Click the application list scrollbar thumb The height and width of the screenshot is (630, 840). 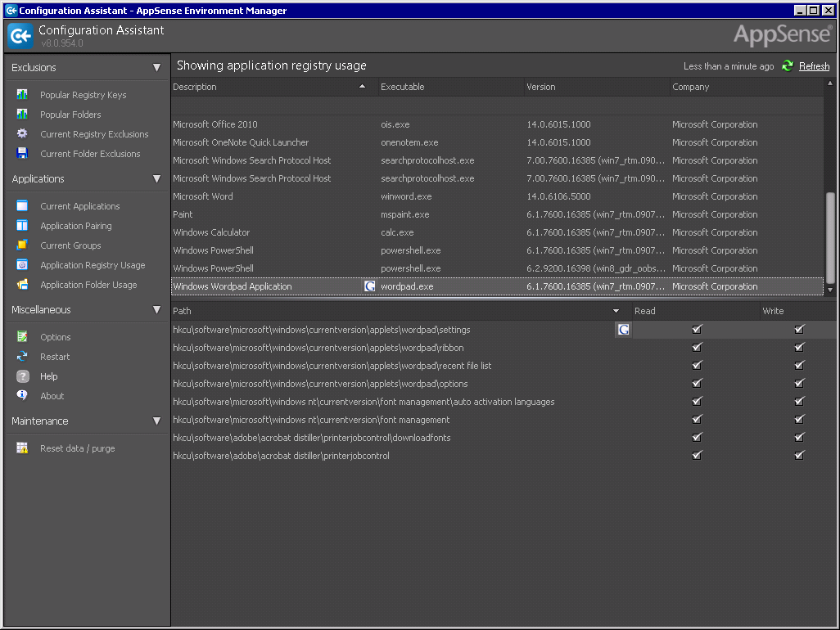click(x=830, y=238)
